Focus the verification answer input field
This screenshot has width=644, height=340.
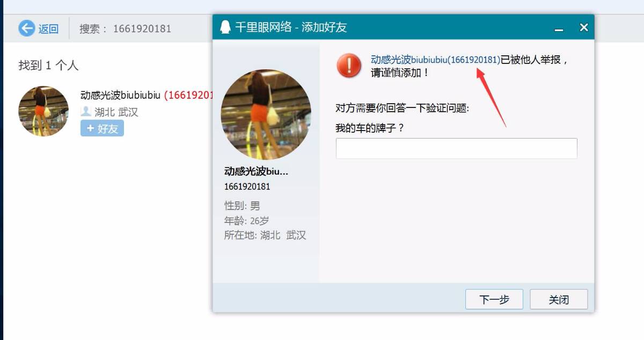tap(456, 148)
